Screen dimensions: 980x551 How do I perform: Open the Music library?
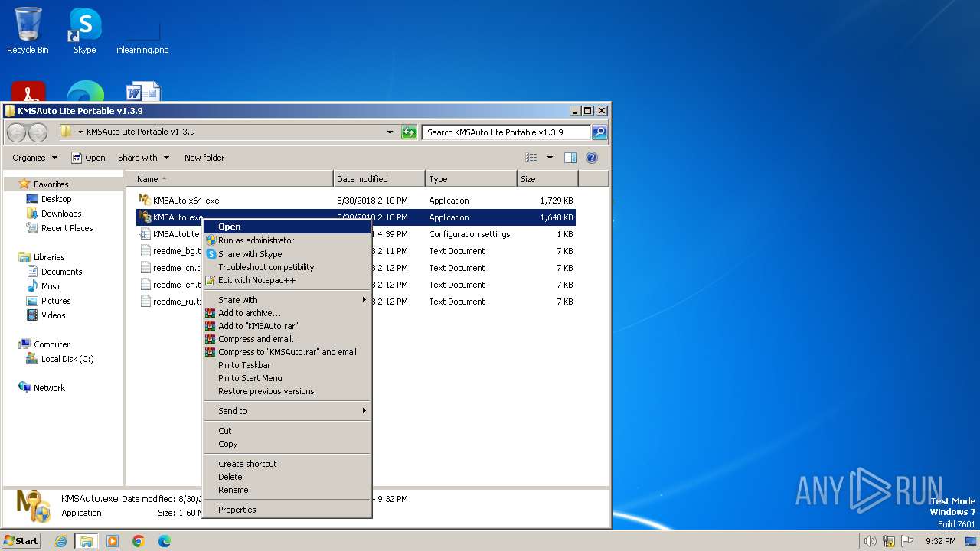click(x=51, y=286)
